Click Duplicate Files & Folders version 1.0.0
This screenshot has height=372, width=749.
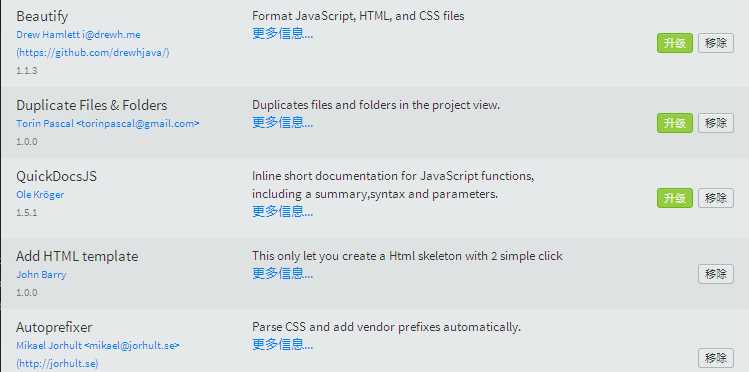click(x=27, y=142)
